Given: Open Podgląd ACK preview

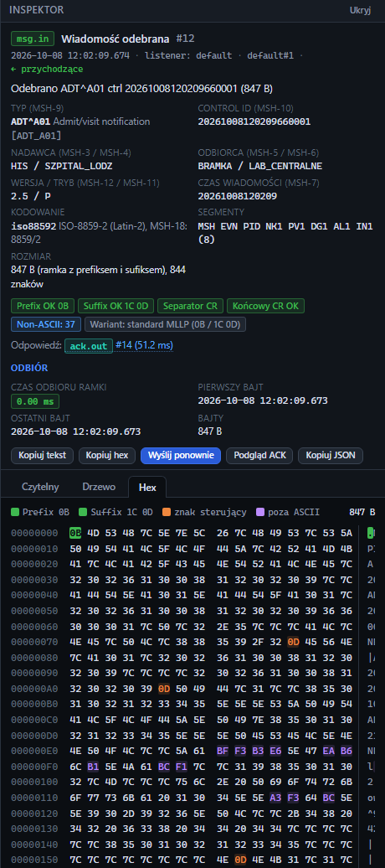Looking at the screenshot, I should (x=259, y=455).
